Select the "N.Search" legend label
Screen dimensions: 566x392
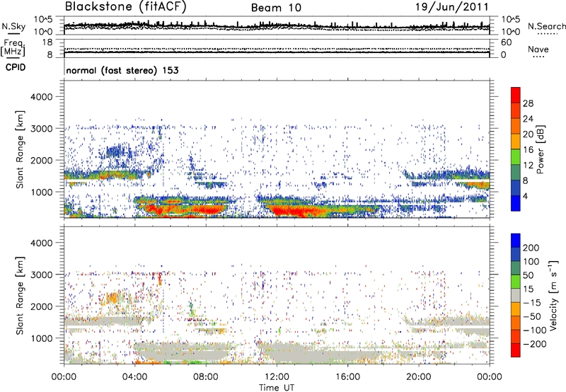pyautogui.click(x=546, y=26)
